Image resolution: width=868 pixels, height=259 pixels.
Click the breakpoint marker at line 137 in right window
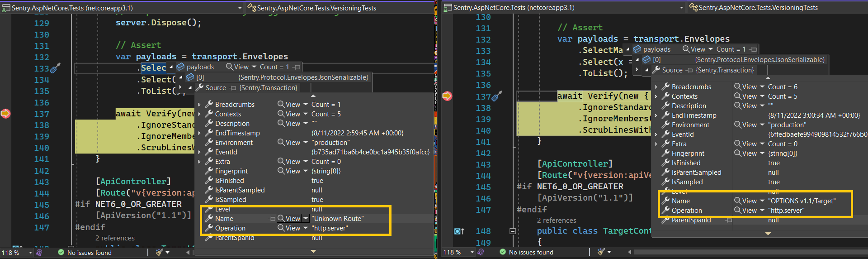[x=447, y=96]
